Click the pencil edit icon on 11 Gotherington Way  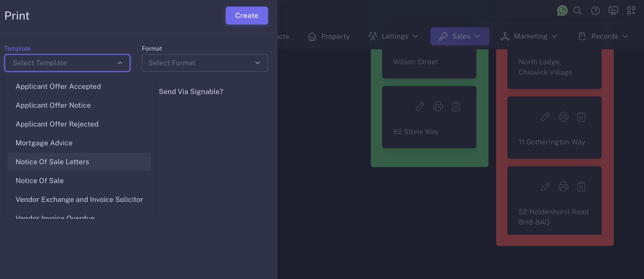(545, 117)
